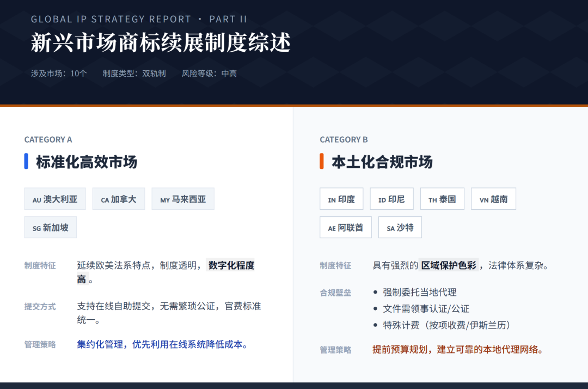This screenshot has height=389, width=588.
Task: Select the SG 新加坡 tag
Action: [x=50, y=227]
